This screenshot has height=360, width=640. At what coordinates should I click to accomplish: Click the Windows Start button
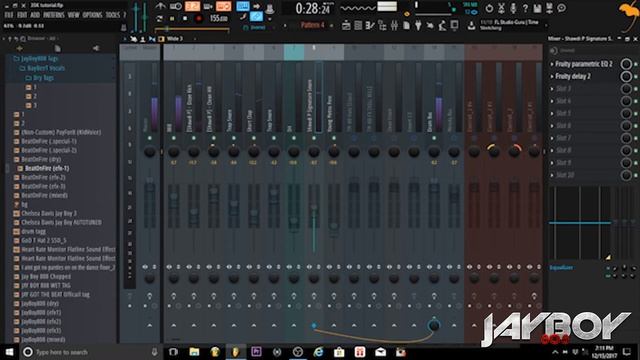point(9,352)
